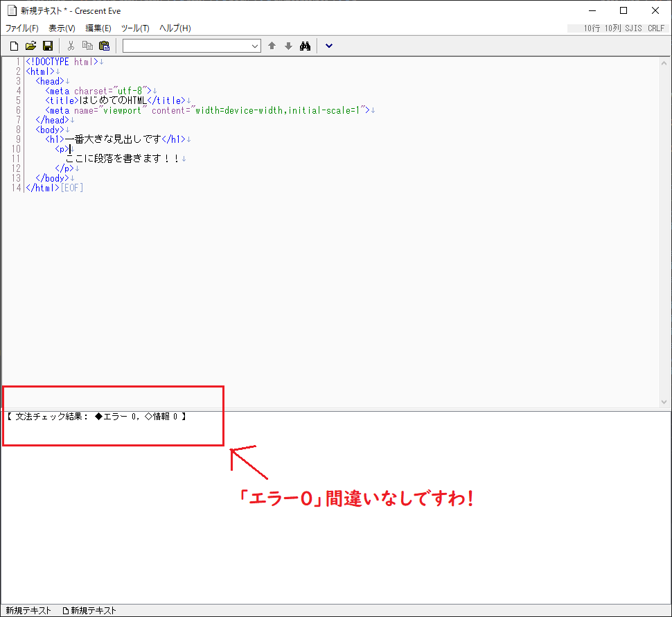Viewport: 672px width, 617px height.
Task: Open the 編集(E) menu
Action: (x=98, y=28)
